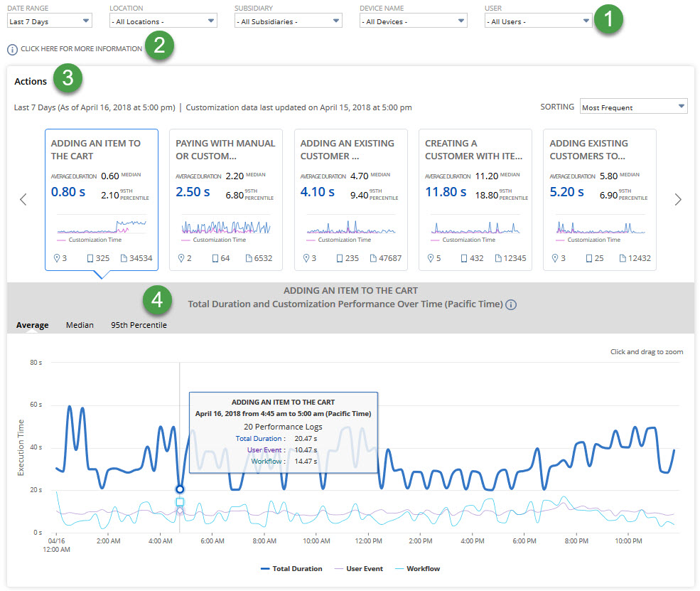
Task: Select the 'Creating a Customer with Ite...' card
Action: pyautogui.click(x=475, y=200)
